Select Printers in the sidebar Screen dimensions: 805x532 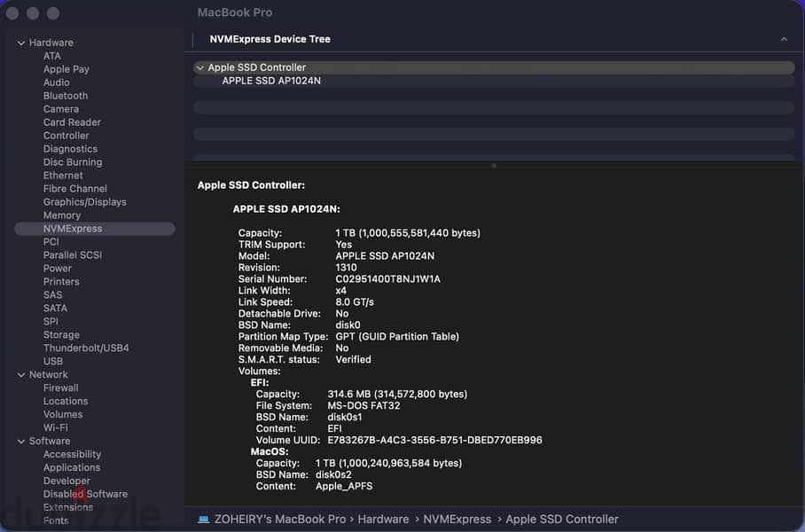(61, 282)
